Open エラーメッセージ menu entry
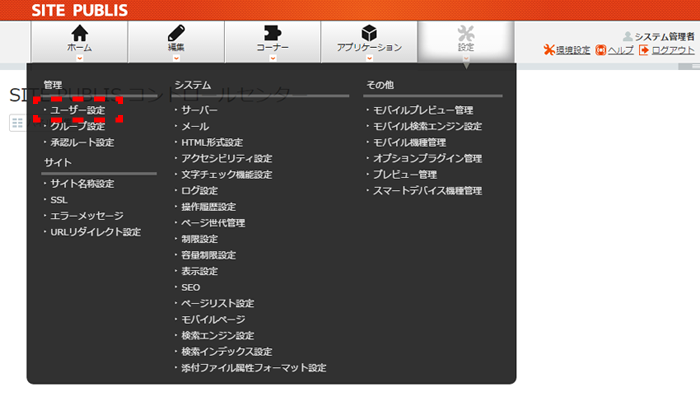Screen dimensions: 700x420 87,216
